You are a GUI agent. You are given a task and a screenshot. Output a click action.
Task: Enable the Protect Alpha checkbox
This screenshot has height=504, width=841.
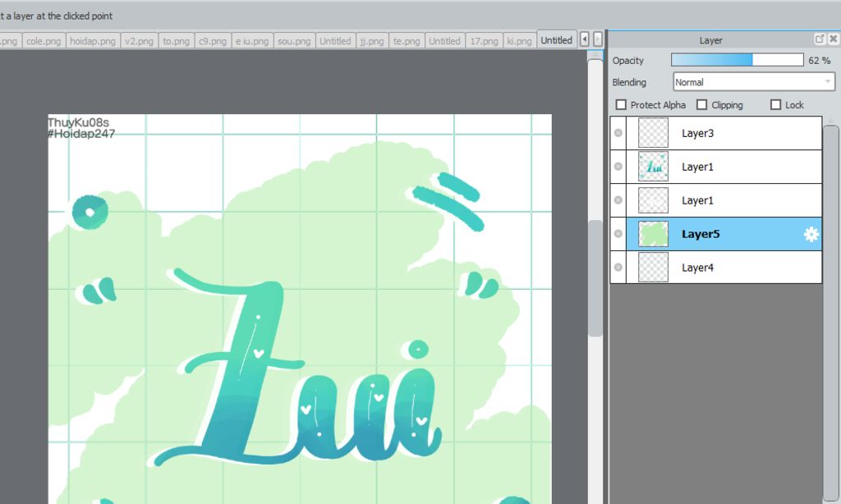(621, 104)
